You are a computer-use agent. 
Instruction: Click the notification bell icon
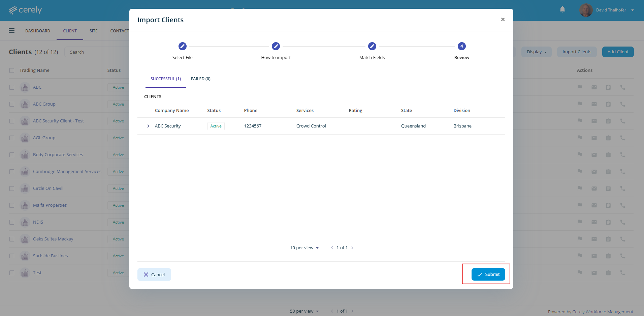click(562, 9)
